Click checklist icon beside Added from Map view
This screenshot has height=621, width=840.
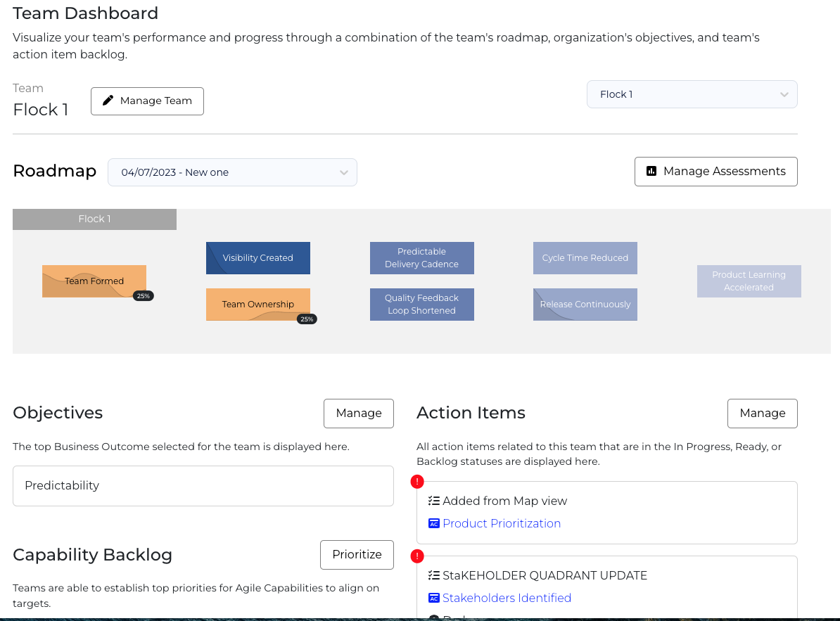click(x=434, y=501)
